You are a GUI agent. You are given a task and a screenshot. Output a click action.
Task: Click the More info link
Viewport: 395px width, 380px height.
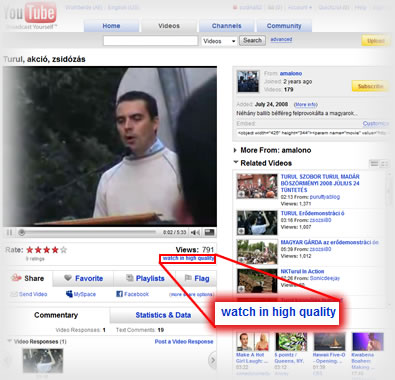point(306,105)
